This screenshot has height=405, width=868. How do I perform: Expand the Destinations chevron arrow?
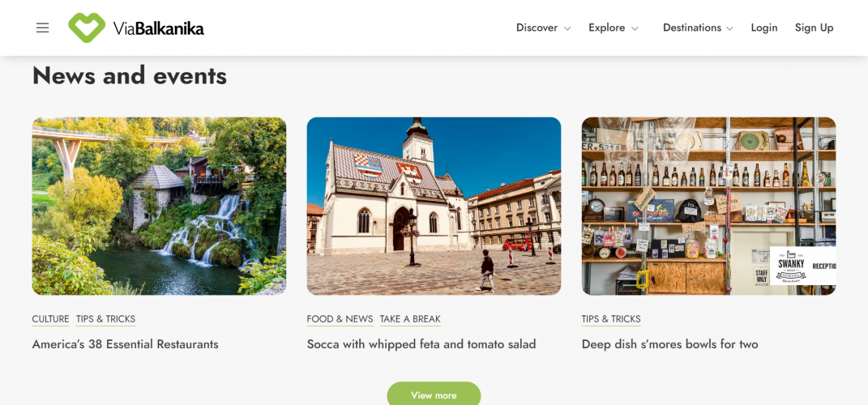tap(729, 29)
